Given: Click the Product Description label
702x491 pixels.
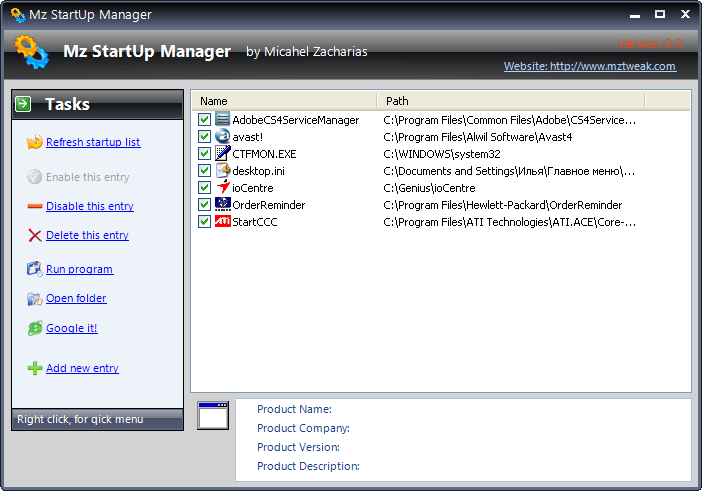Looking at the screenshot, I should point(308,466).
